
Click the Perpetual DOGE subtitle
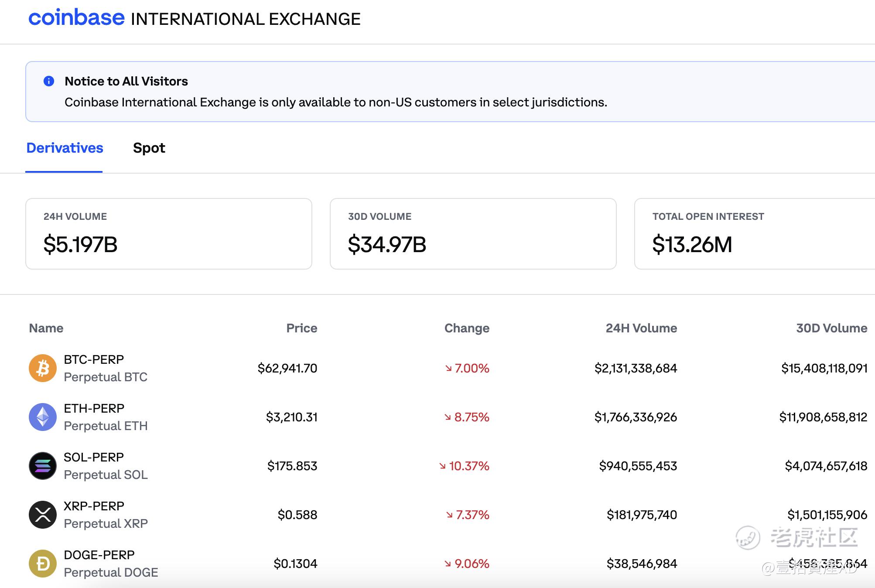111,572
